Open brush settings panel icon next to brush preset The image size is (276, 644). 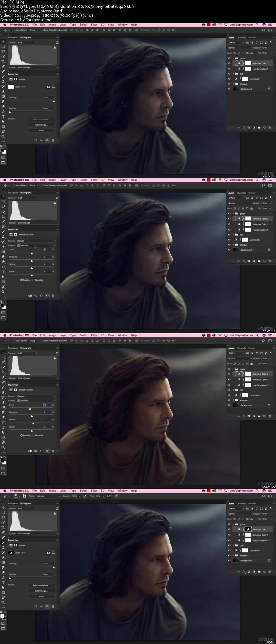tap(25, 496)
